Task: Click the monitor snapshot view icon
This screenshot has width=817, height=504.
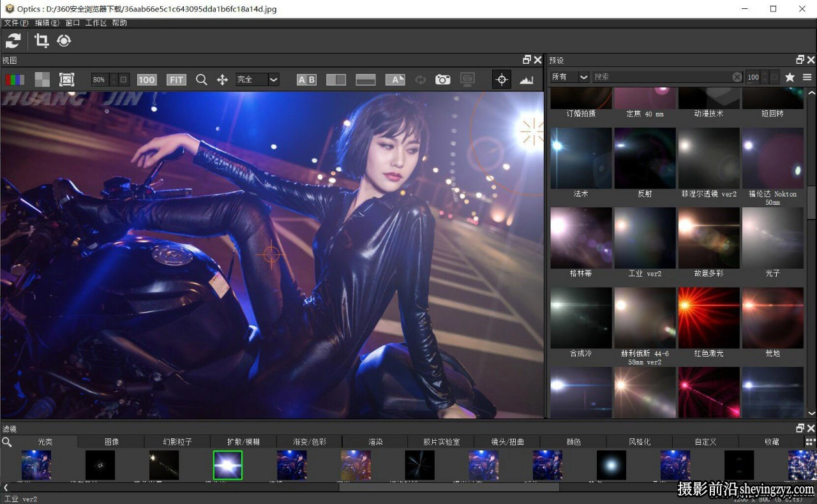Action: (x=468, y=80)
